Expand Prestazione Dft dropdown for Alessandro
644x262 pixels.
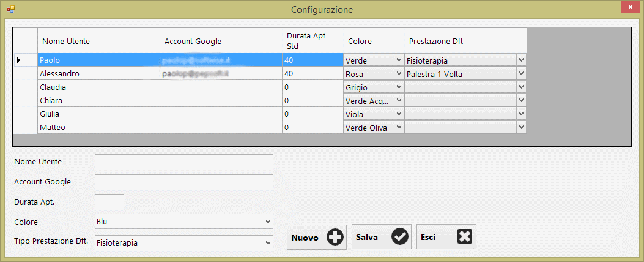[521, 73]
